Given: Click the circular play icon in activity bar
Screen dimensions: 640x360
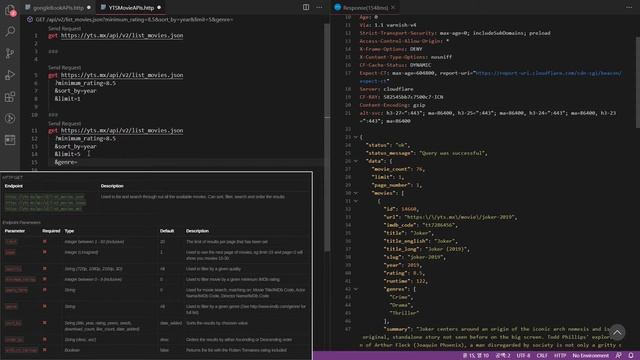Looking at the screenshot, I should pyautogui.click(x=10, y=118).
